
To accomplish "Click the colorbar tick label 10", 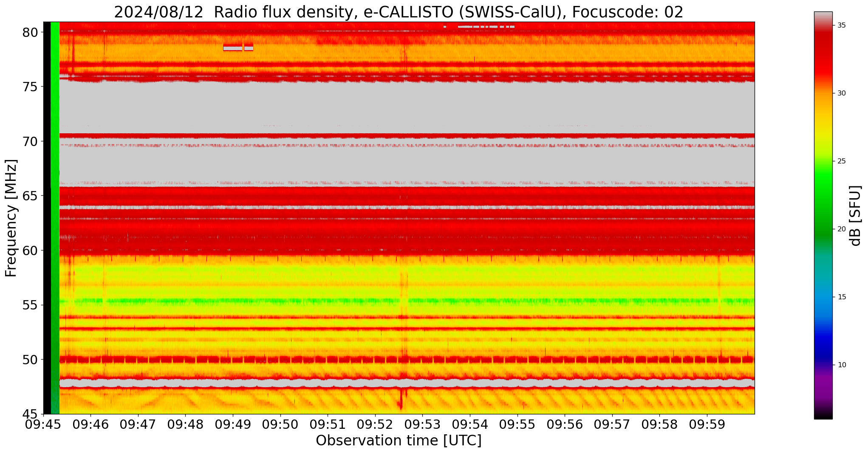I will click(x=841, y=365).
